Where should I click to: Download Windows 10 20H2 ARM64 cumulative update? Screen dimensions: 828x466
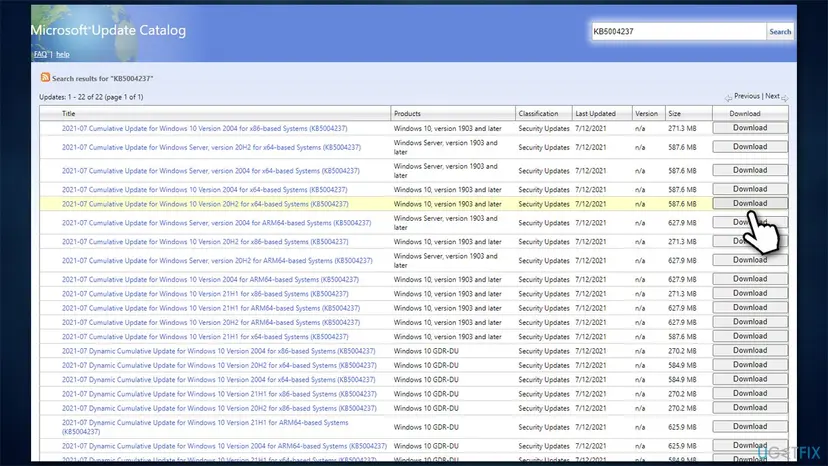[x=750, y=322]
